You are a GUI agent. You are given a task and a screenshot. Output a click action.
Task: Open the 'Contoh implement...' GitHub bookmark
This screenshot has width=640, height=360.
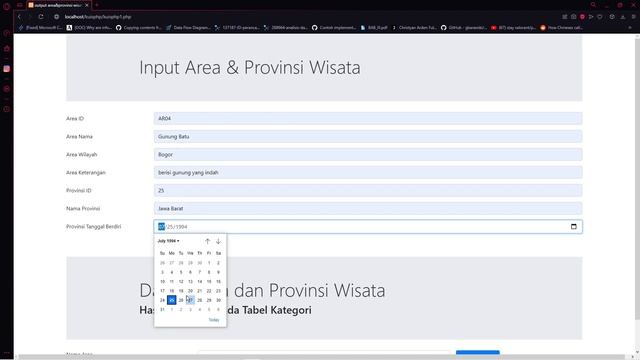(x=334, y=28)
